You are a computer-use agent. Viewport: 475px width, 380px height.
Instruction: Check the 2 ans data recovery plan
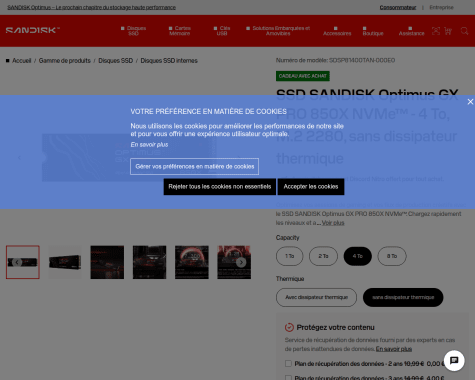288,364
